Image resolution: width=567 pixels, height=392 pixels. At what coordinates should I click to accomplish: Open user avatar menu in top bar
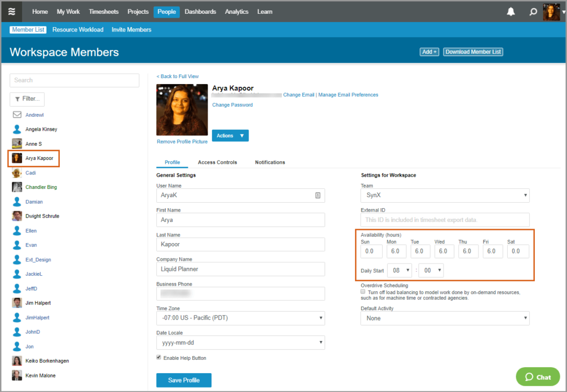(x=551, y=12)
